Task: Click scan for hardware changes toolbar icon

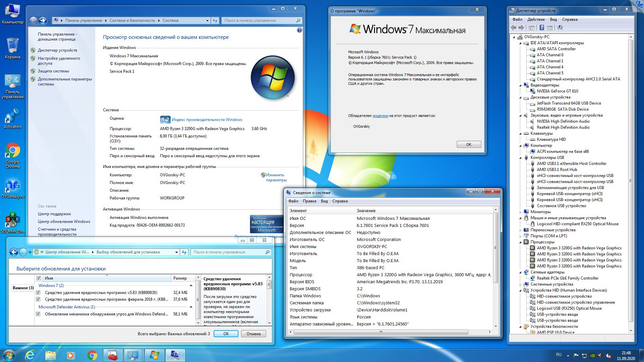Action: pyautogui.click(x=560, y=28)
